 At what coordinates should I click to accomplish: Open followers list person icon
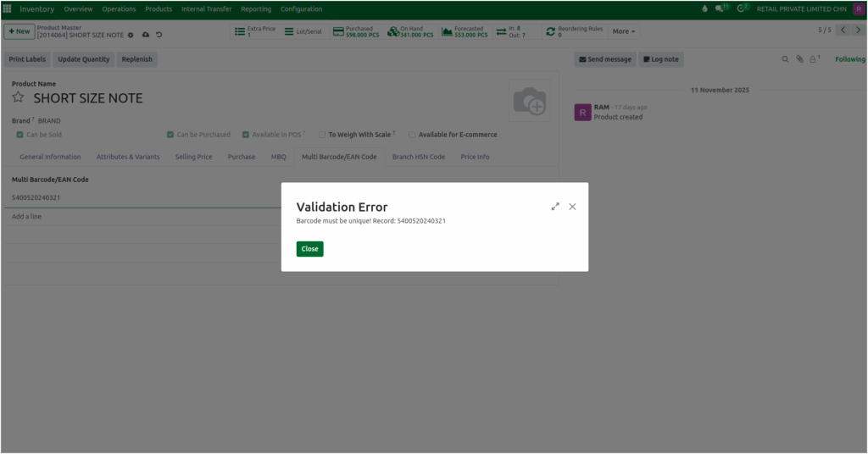pos(815,58)
